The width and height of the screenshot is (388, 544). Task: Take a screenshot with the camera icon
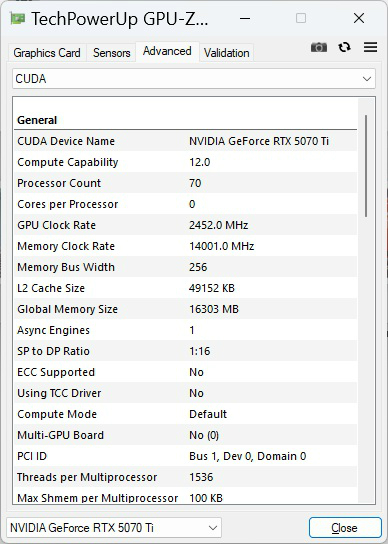[319, 47]
